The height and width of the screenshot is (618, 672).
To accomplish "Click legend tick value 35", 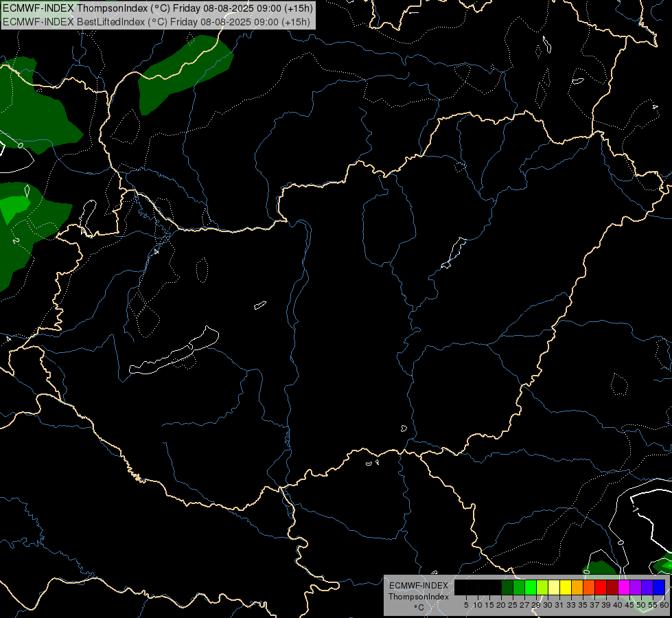I will [x=583, y=605].
